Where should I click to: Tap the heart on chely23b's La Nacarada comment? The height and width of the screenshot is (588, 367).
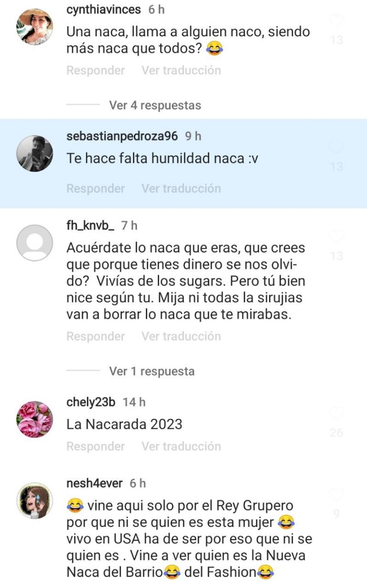(337, 414)
